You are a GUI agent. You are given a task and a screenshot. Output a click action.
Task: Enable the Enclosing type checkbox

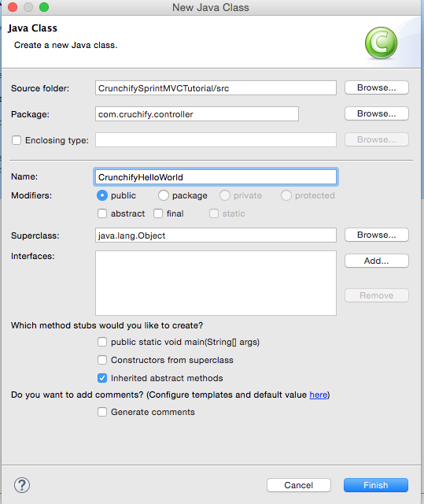click(x=17, y=140)
